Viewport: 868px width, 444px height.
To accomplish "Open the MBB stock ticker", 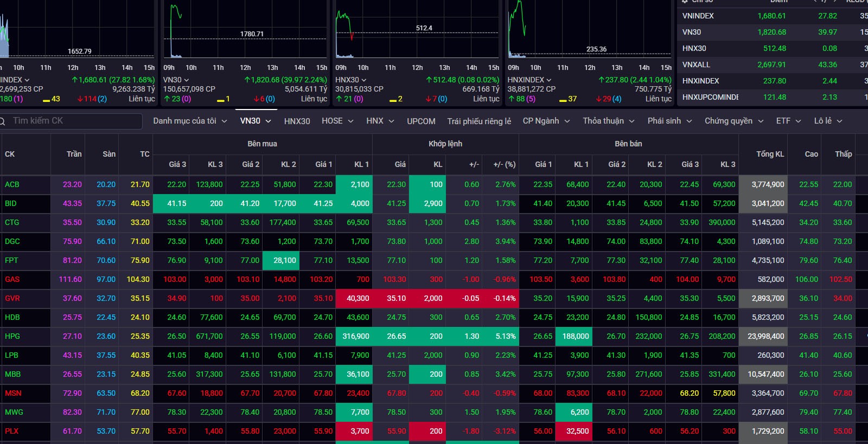I will 12,374.
